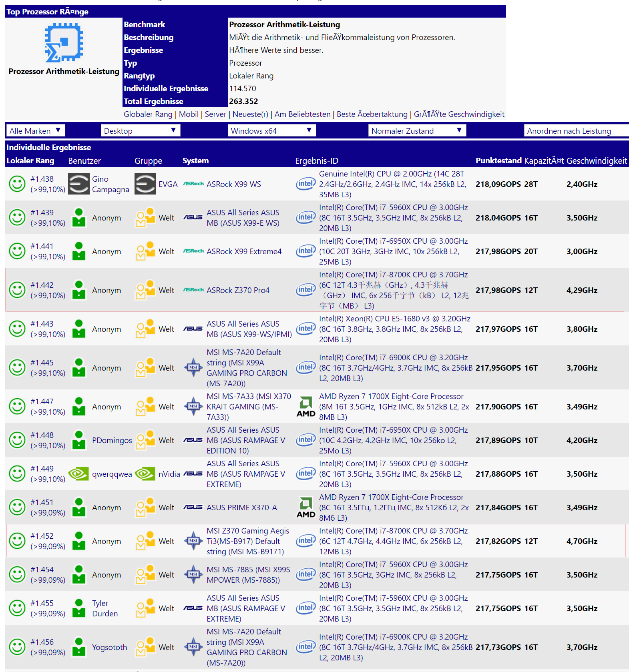Viewport: 629px width, 672px height.
Task: Open the nVidia group link
Action: [169, 474]
